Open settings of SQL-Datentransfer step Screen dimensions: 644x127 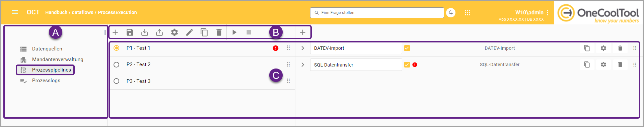click(x=603, y=65)
